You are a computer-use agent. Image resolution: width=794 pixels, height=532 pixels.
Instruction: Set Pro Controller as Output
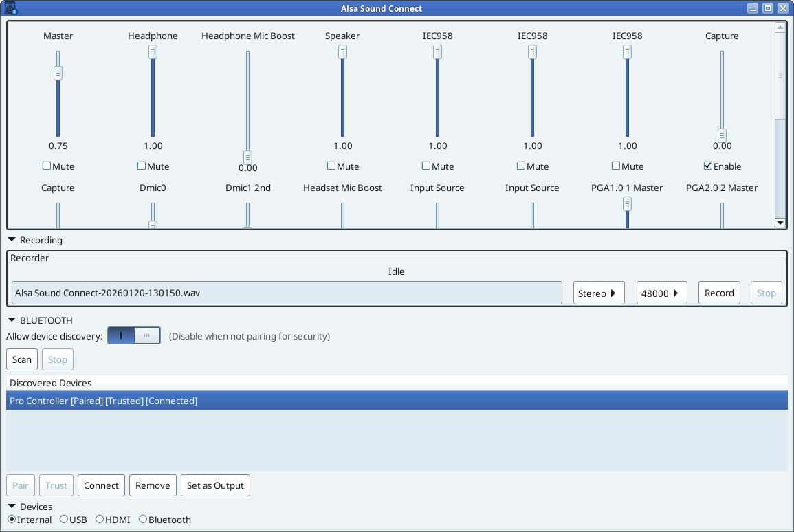[x=214, y=485]
